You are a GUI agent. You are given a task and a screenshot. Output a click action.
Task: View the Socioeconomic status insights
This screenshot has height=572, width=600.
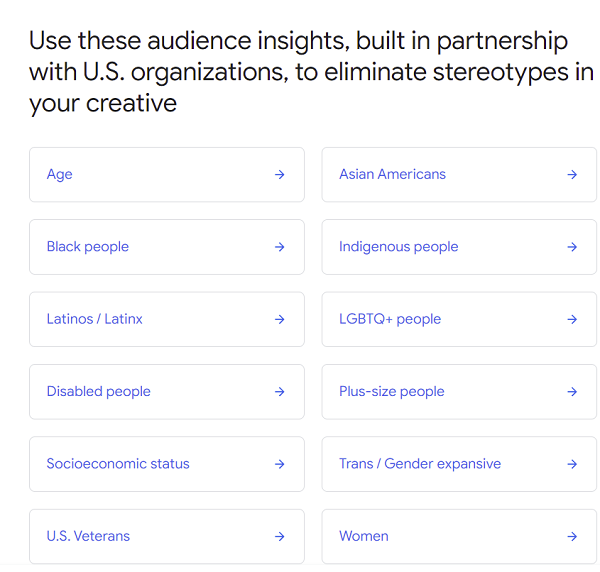[x=118, y=464]
